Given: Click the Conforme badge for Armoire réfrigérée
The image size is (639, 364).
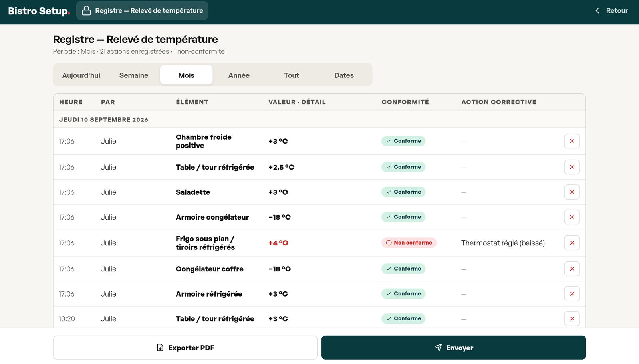Looking at the screenshot, I should point(403,294).
